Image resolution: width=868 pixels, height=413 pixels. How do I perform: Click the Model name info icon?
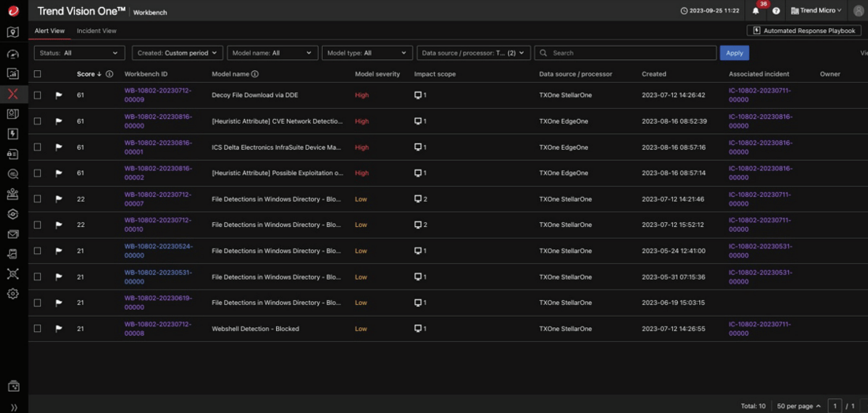(255, 74)
